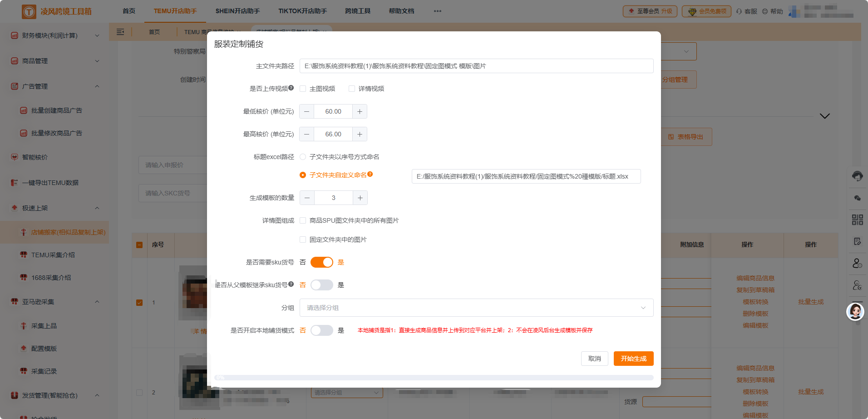
Task: Open the 跨境工具 menu item
Action: (358, 11)
